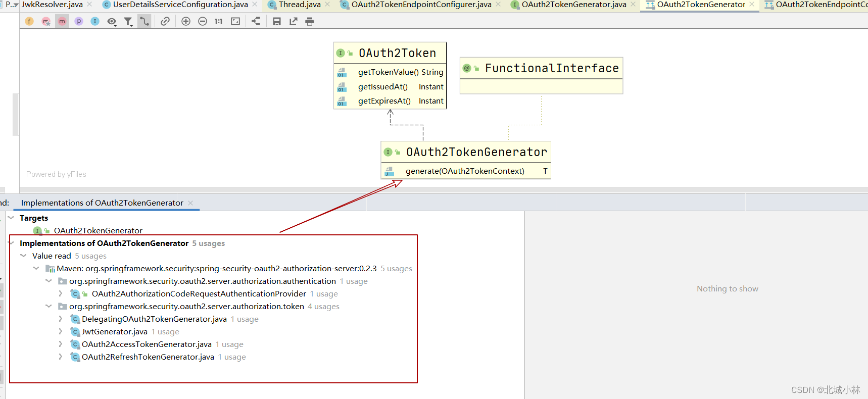This screenshot has height=399, width=868.
Task: Close the OAuth2TokenGenerator.java source tab
Action: (633, 5)
